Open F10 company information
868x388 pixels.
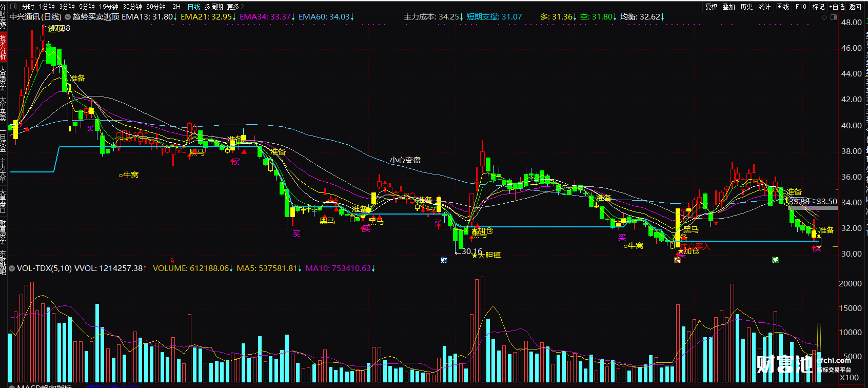pyautogui.click(x=801, y=7)
